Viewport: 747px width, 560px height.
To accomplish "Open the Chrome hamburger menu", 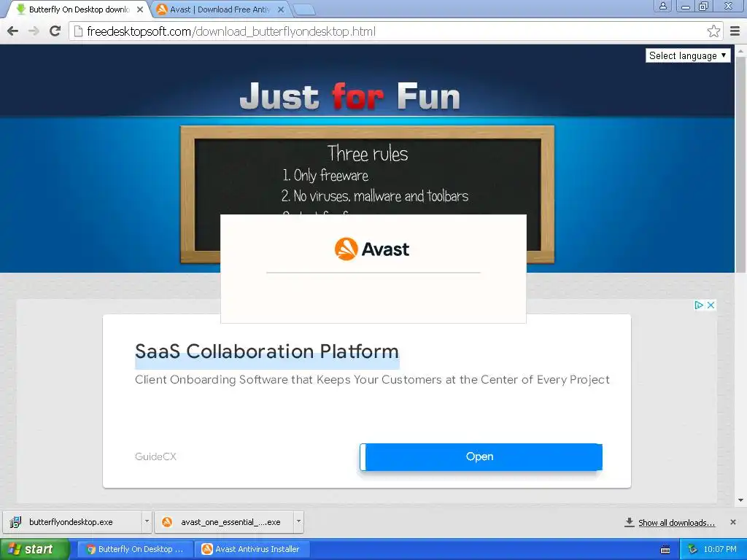I will click(735, 31).
